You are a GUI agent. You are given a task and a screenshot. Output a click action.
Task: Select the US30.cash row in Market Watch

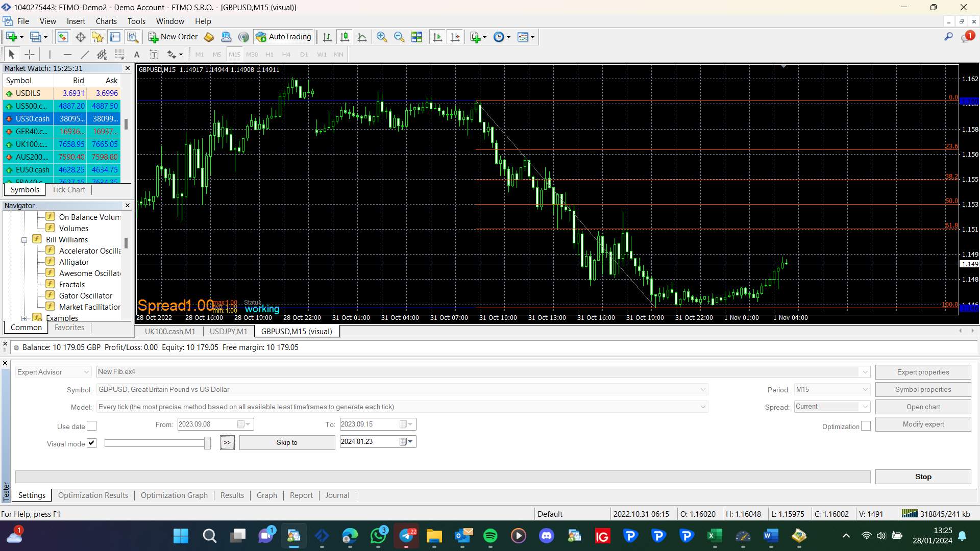pyautogui.click(x=62, y=119)
